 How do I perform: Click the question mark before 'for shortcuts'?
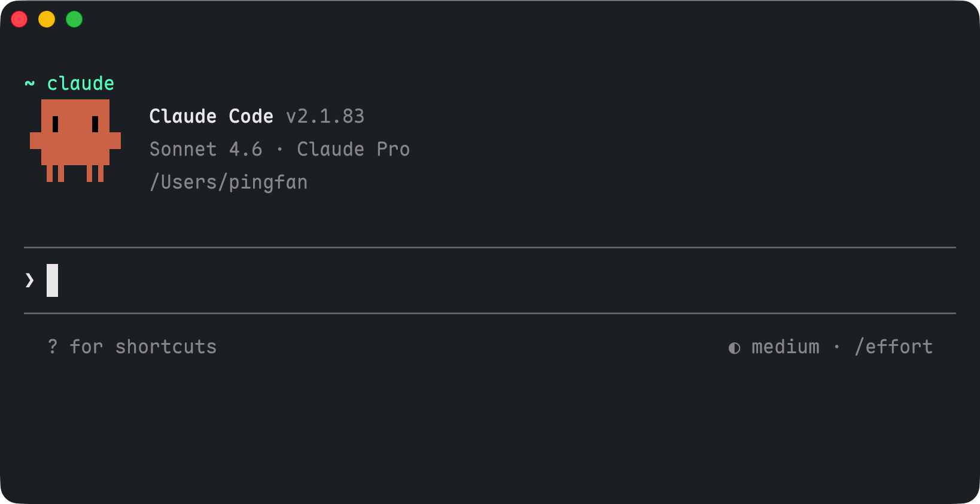[53, 347]
